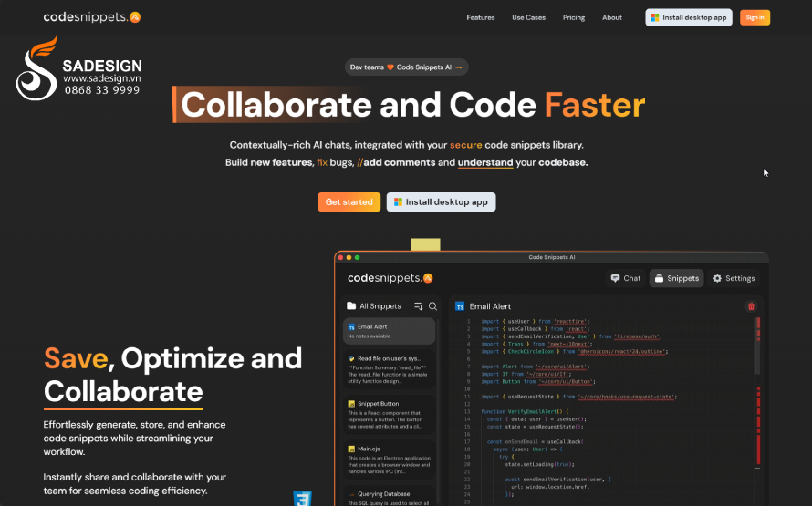The image size is (812, 506).
Task: Click the red delete snippet trash icon
Action: (x=751, y=306)
